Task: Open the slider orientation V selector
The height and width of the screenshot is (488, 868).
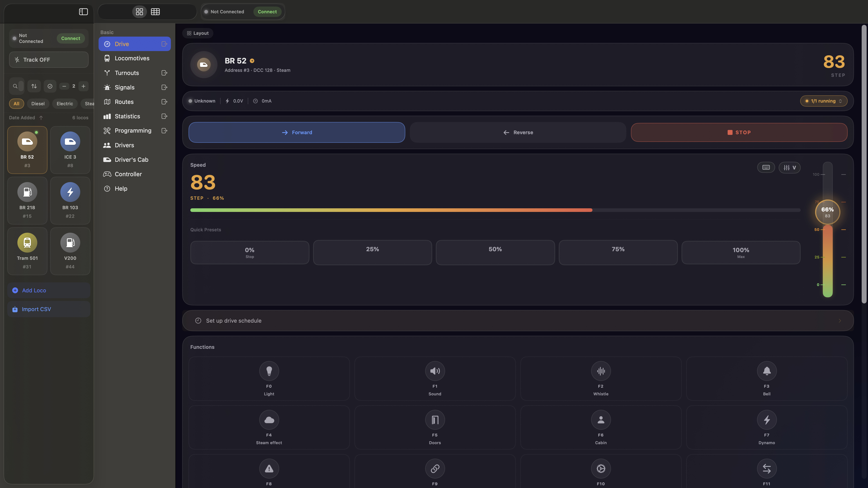Action: tap(790, 167)
